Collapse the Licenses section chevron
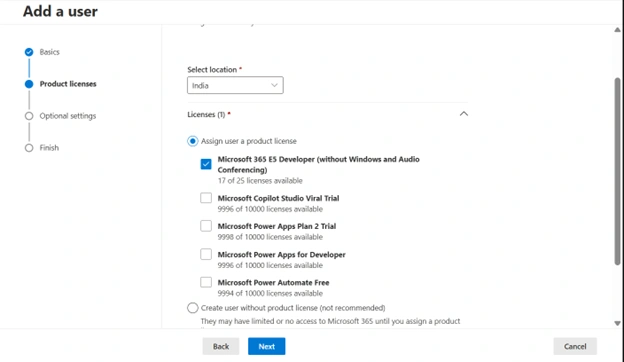624x362 pixels. 464,114
